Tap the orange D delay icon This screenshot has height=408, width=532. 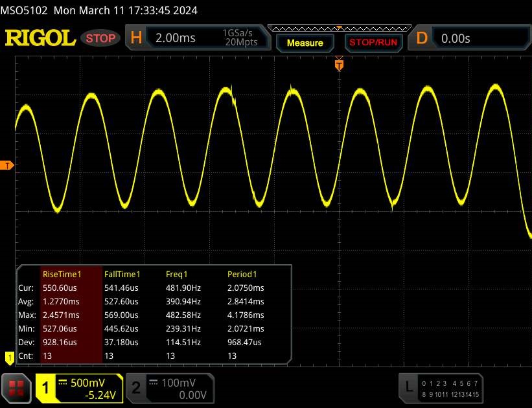click(422, 38)
